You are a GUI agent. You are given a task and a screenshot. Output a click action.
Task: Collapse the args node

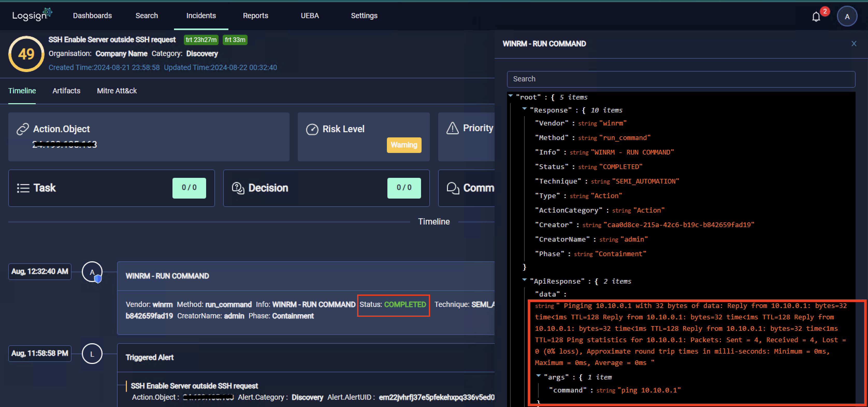click(x=539, y=376)
